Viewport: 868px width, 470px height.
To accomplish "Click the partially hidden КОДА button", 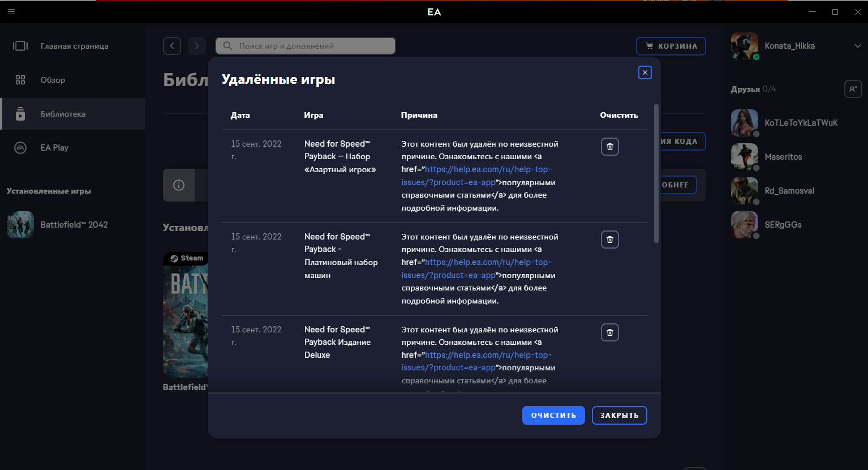I will click(683, 141).
